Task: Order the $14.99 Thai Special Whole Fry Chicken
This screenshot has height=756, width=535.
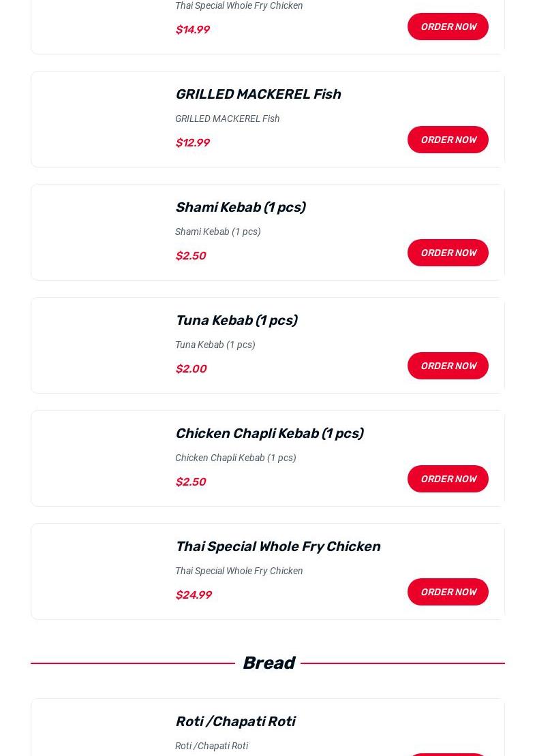Action: click(448, 27)
